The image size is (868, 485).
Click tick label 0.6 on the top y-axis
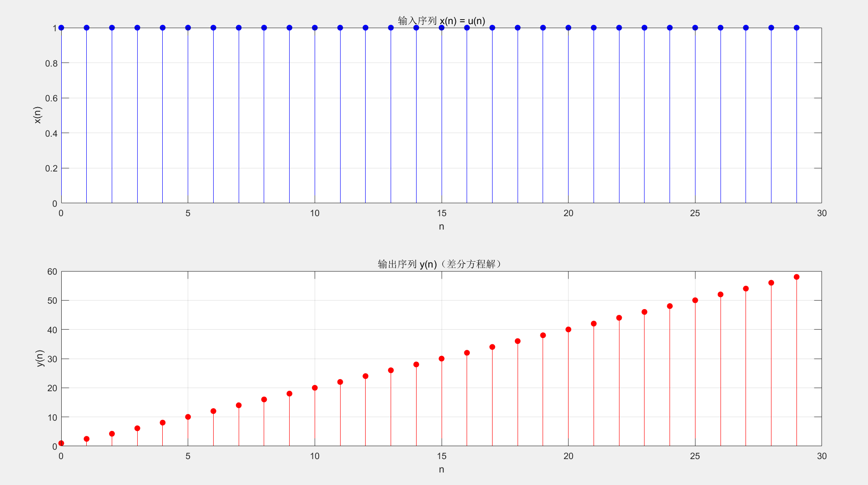click(x=51, y=98)
